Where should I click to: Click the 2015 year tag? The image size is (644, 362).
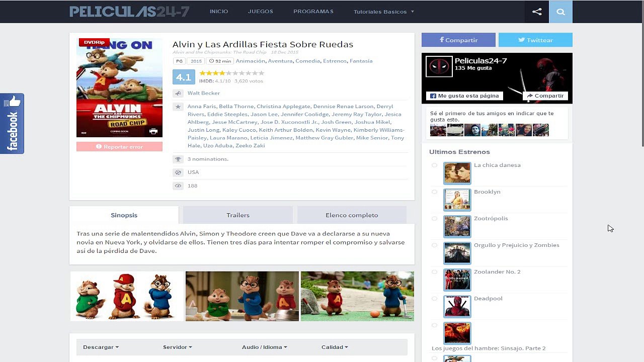(x=196, y=61)
